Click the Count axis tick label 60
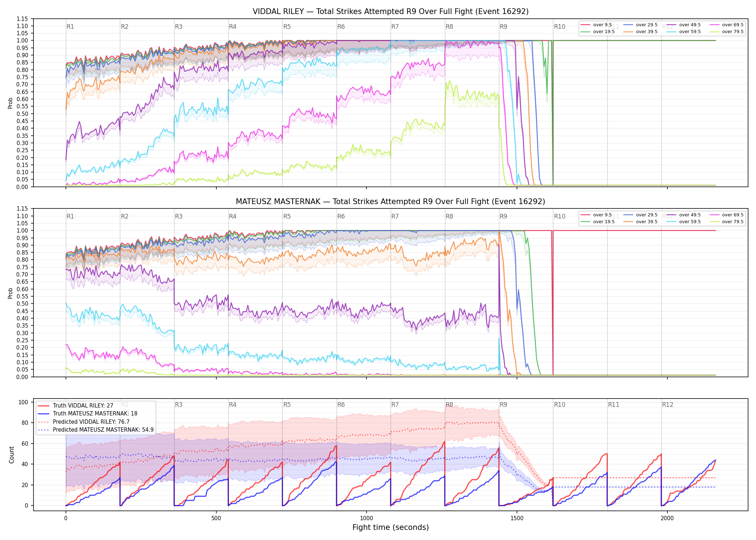 pos(25,444)
